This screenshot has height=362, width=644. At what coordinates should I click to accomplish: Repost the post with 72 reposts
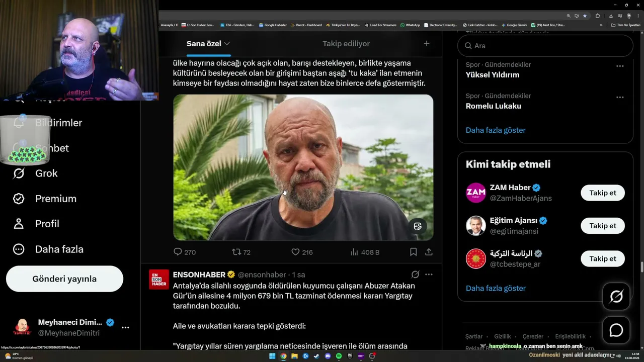coord(241,252)
